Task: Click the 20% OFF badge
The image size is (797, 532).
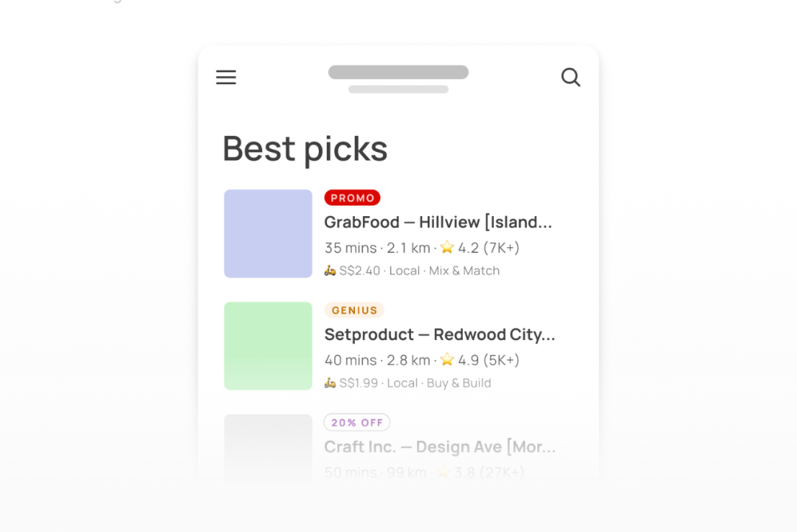Action: 357,422
